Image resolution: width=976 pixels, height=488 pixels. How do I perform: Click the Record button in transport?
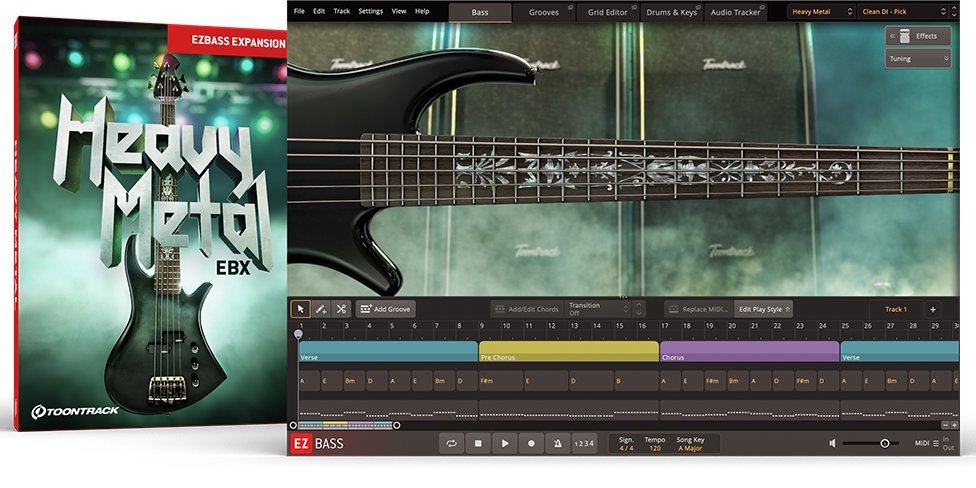pos(531,443)
